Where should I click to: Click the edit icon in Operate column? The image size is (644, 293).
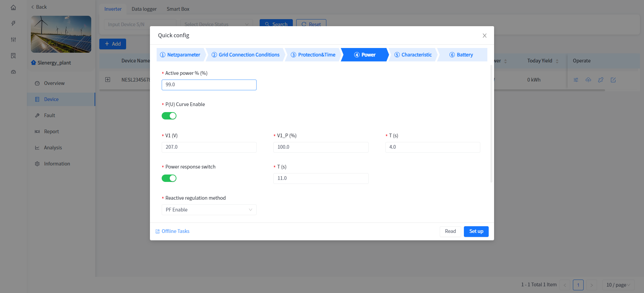click(613, 80)
